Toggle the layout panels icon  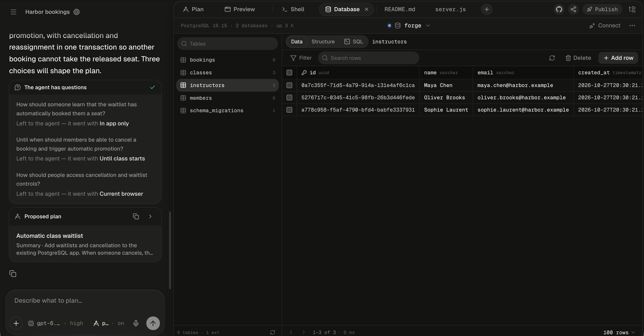click(632, 9)
